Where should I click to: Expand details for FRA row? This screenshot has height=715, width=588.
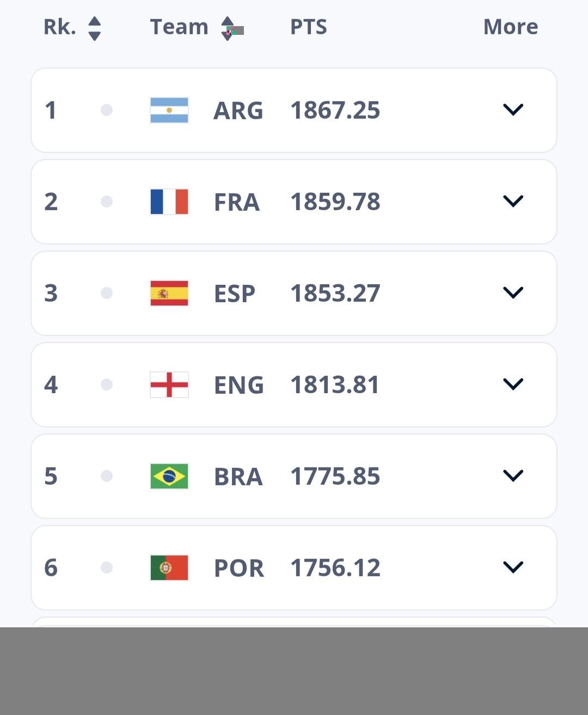(513, 201)
